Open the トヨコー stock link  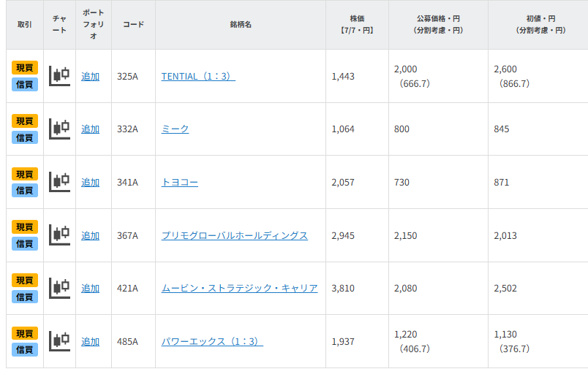click(180, 183)
